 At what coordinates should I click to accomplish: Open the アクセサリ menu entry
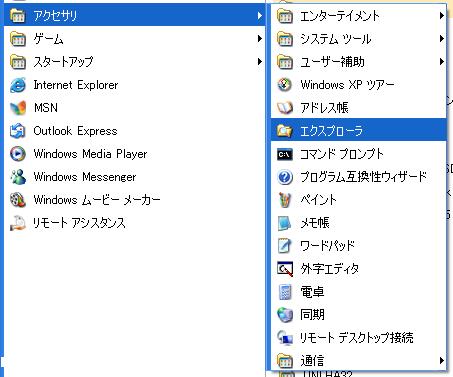click(x=134, y=16)
